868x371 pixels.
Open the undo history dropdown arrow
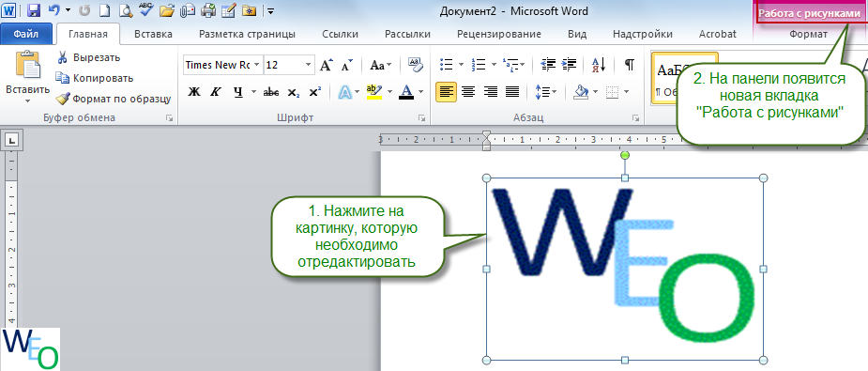68,10
